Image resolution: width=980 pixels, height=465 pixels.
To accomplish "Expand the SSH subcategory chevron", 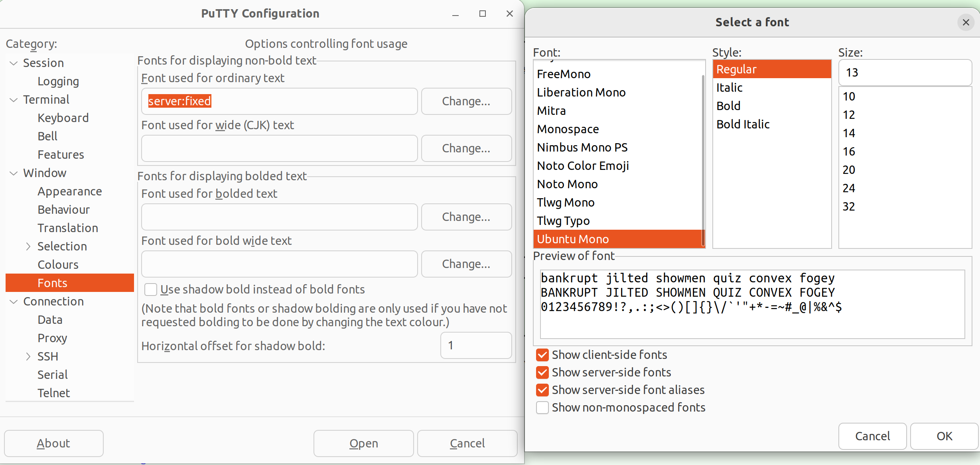I will (28, 357).
